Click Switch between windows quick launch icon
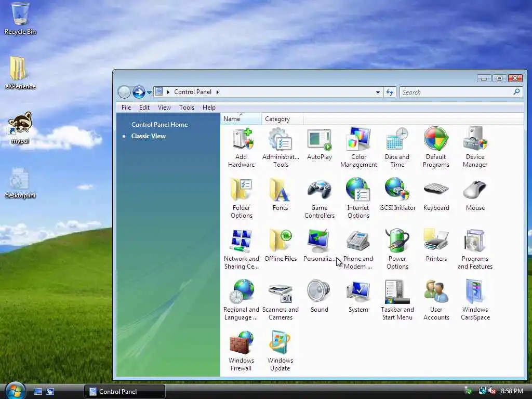 [50, 392]
